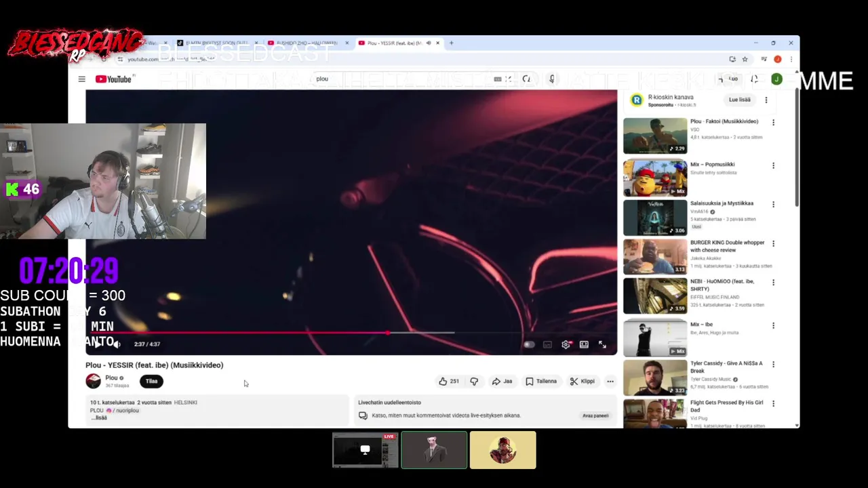Click 'BURGER KING Double whopper' video title
Image resolution: width=868 pixels, height=488 pixels.
727,246
